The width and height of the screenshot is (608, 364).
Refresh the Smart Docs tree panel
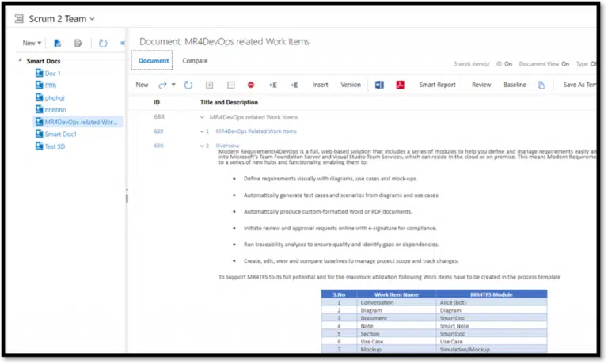[103, 44]
